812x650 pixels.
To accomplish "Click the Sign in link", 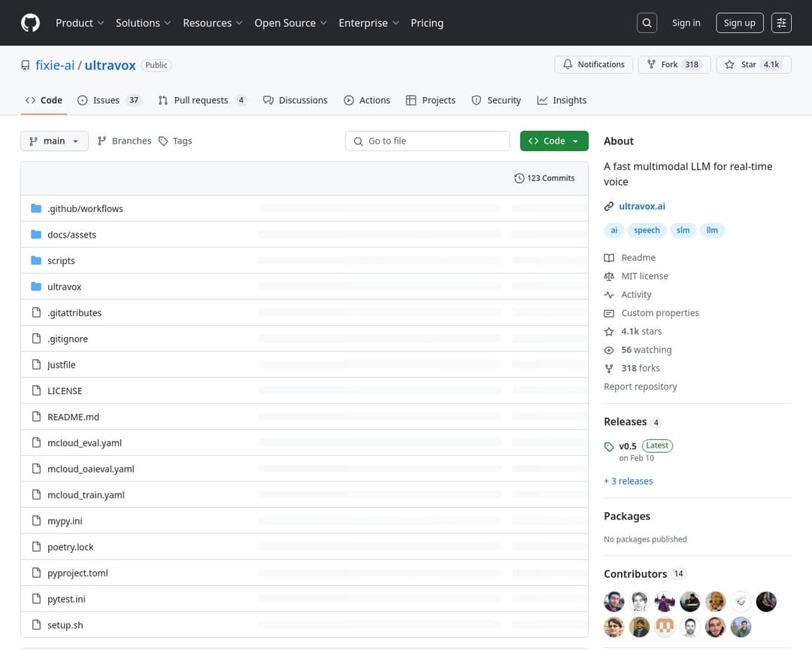I will tap(686, 23).
